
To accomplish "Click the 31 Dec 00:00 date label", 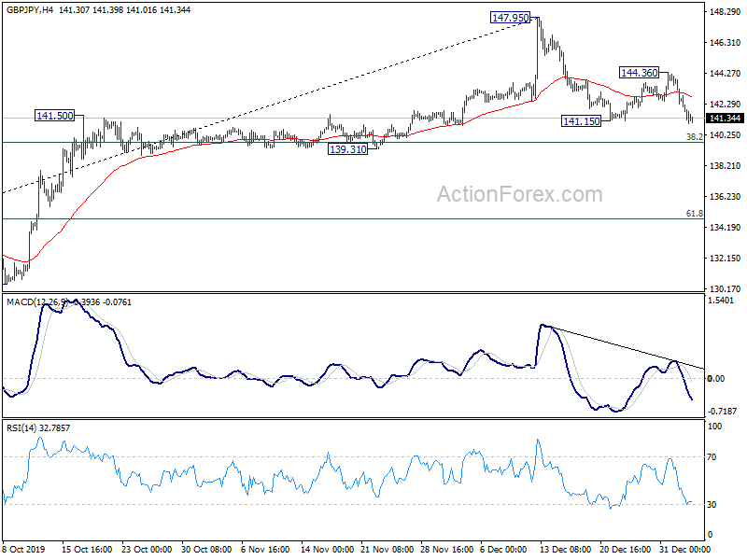I will pos(684,550).
